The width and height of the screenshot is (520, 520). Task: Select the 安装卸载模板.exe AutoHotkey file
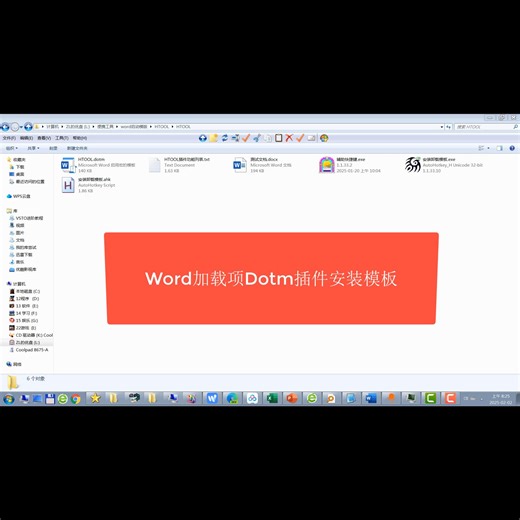click(444, 165)
